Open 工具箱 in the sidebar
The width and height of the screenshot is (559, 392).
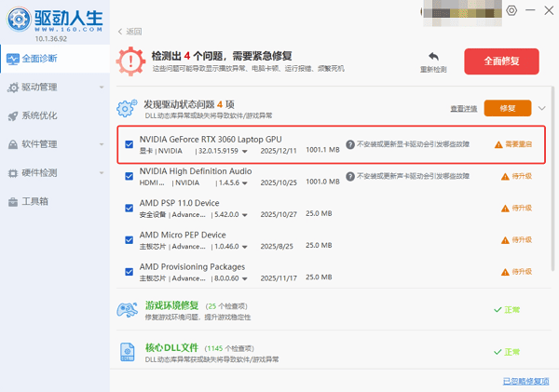tap(55, 201)
